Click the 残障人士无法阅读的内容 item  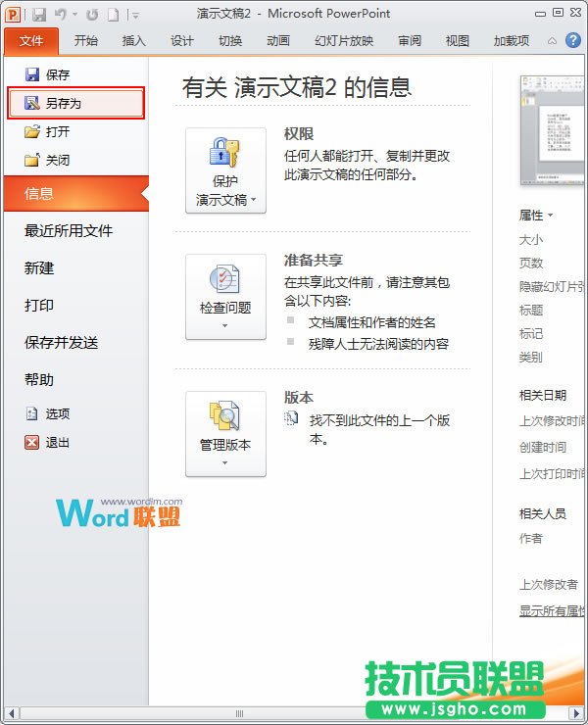(x=378, y=344)
